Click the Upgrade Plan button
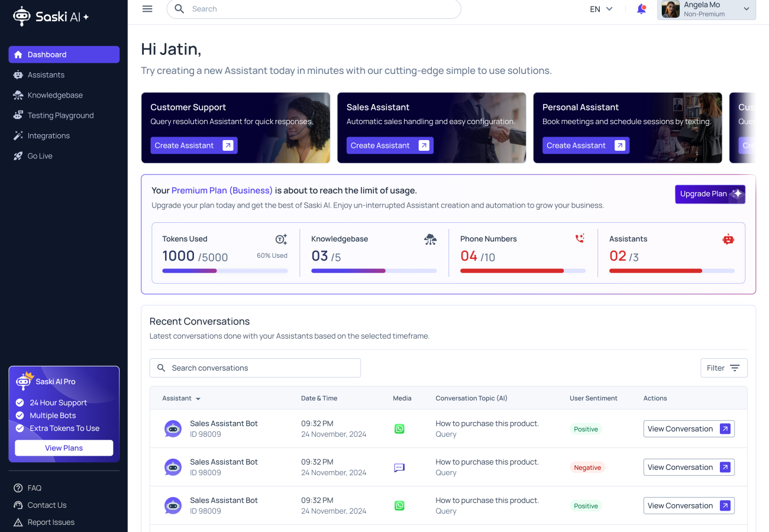This screenshot has width=769, height=532. coord(710,194)
